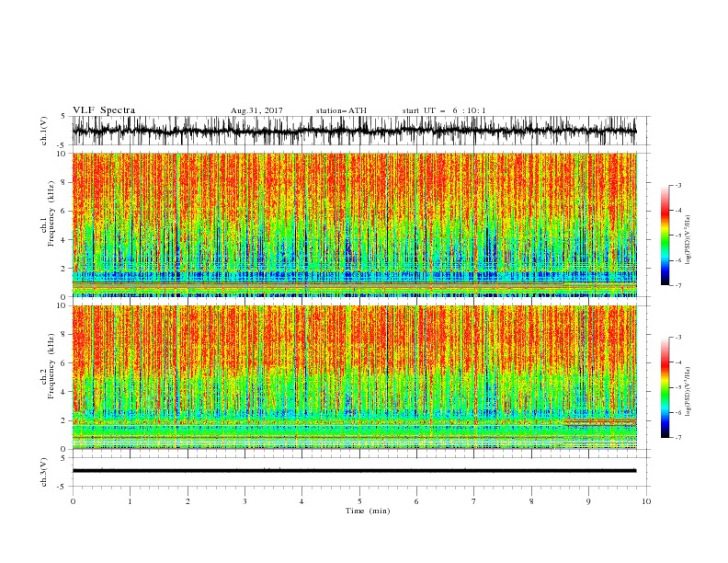This screenshot has height=563, width=728.
Task: Click the flat black ch.3 voltage trace
Action: coord(354,471)
